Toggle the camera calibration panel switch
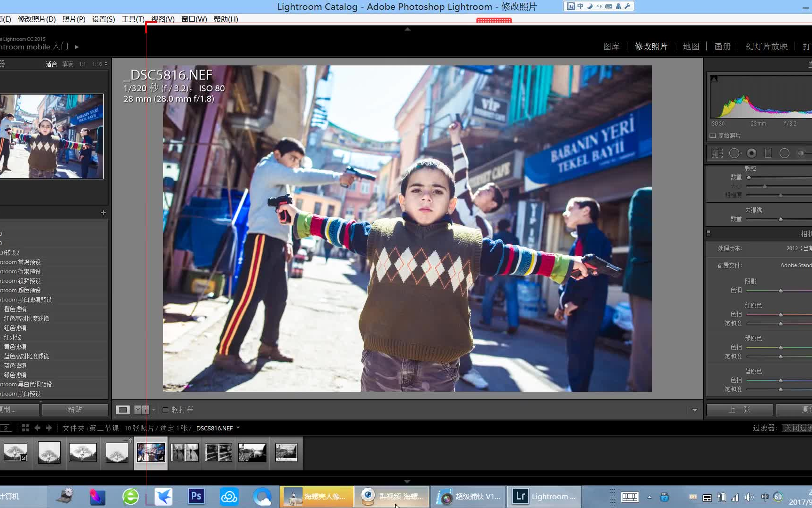The height and width of the screenshot is (508, 812). pos(709,233)
